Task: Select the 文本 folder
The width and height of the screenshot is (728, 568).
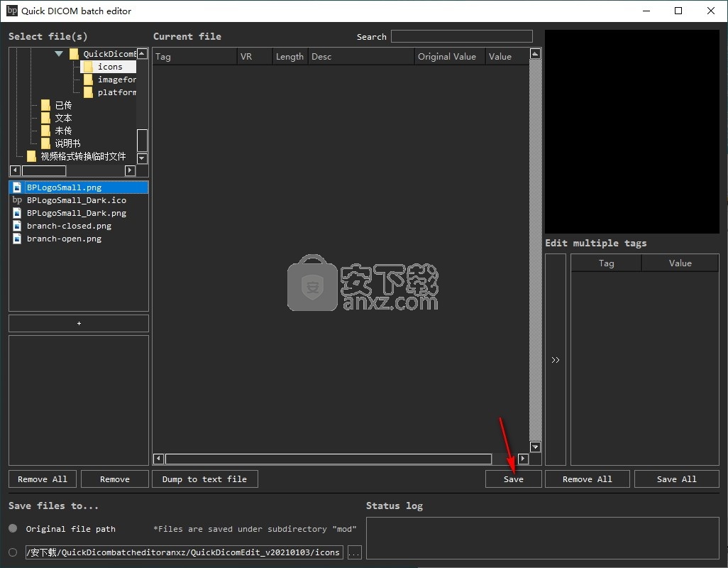Action: point(63,118)
